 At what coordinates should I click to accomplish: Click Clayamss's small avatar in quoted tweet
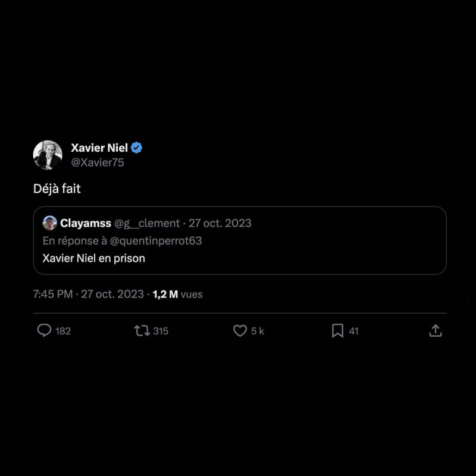[x=50, y=223]
